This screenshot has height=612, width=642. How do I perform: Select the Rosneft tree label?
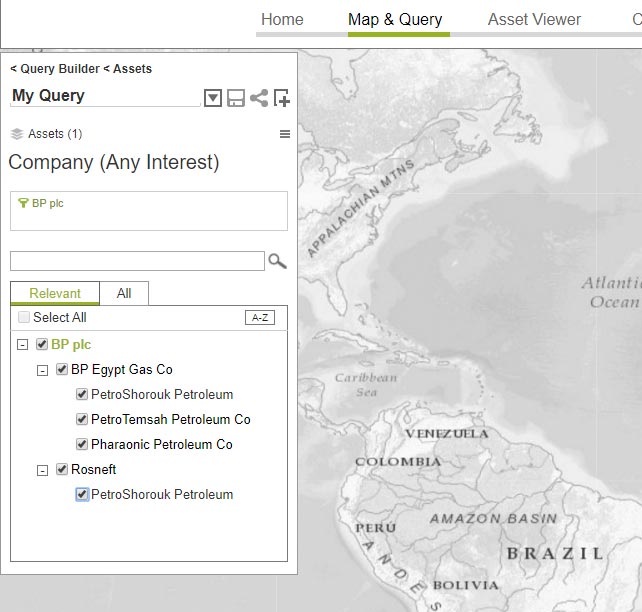[93, 469]
